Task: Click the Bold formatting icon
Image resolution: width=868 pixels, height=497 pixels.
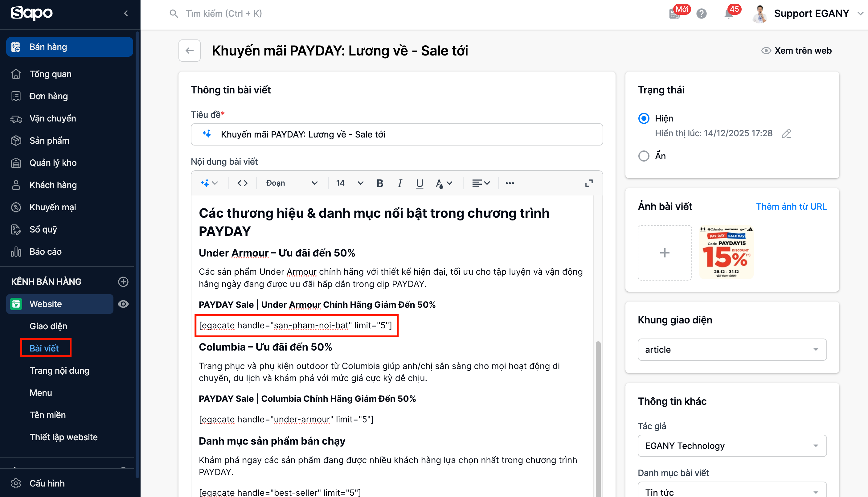Action: click(x=380, y=183)
